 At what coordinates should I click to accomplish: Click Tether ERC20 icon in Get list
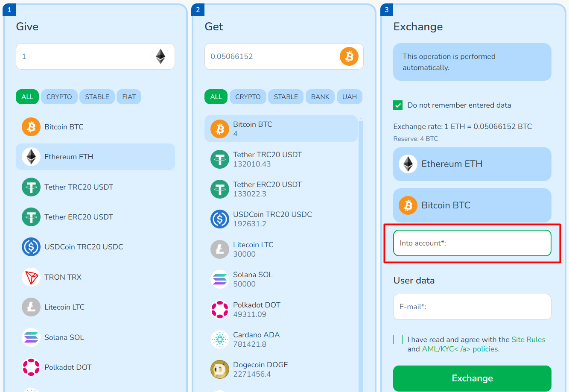pos(220,189)
